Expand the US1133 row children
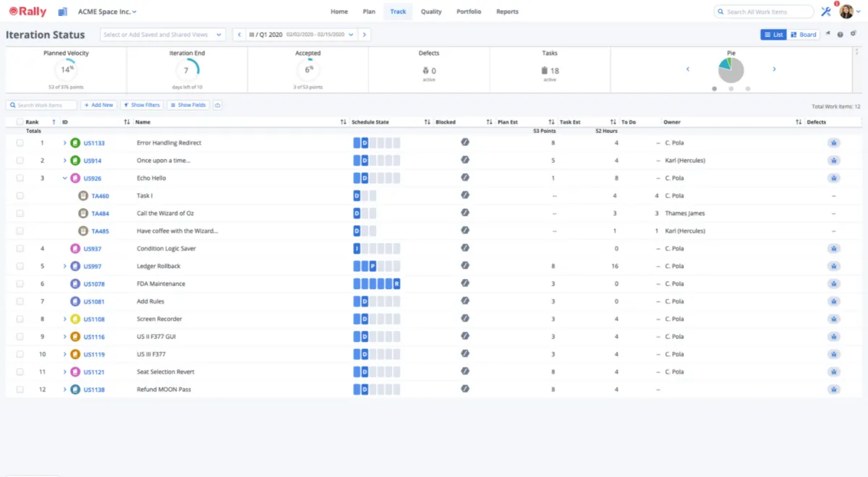The height and width of the screenshot is (477, 868). (64, 143)
